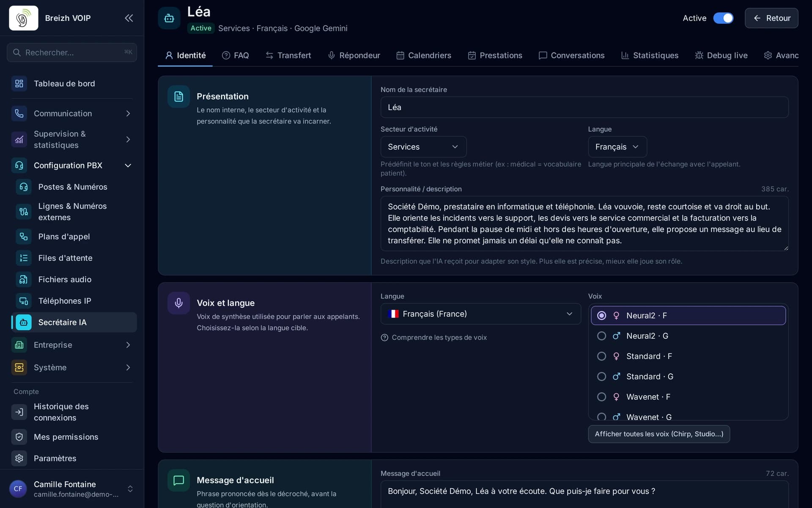The image size is (812, 508).
Task: Open the Français (France) voice language dropdown
Action: (480, 314)
